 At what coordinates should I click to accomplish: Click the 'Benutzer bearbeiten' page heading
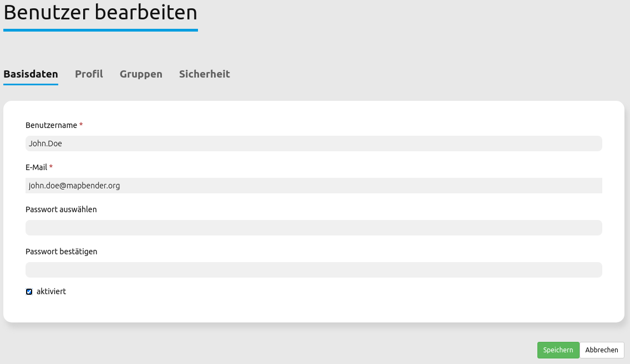coord(100,12)
